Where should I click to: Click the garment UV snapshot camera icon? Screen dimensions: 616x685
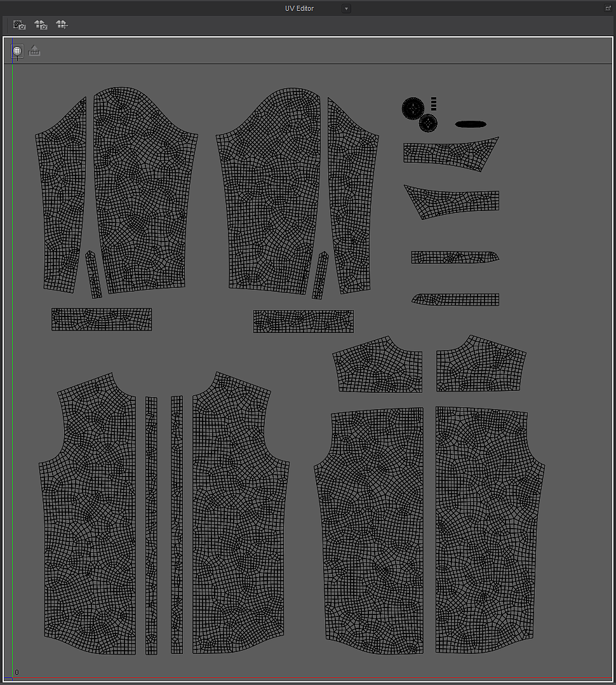coord(41,25)
